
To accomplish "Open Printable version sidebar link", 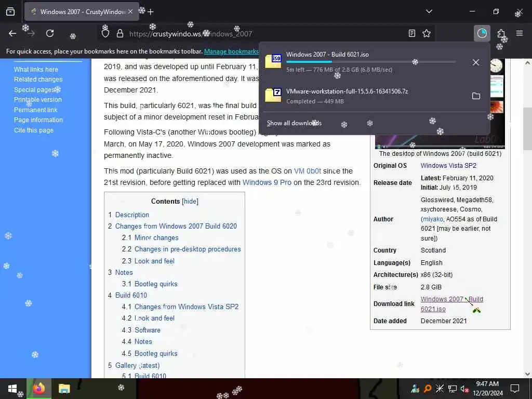I will click(x=38, y=100).
